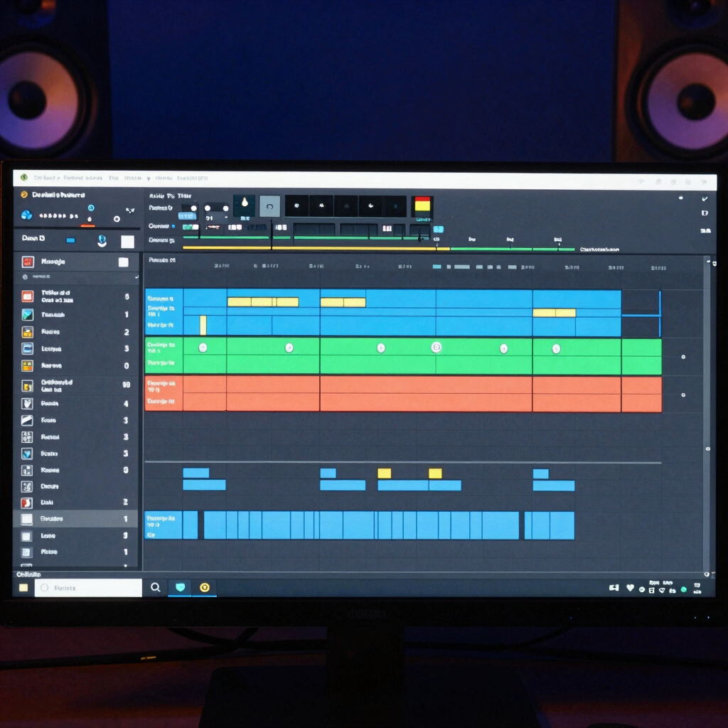This screenshot has width=728, height=728.
Task: Toggle the first switch in the top transport panel
Action: (x=189, y=208)
